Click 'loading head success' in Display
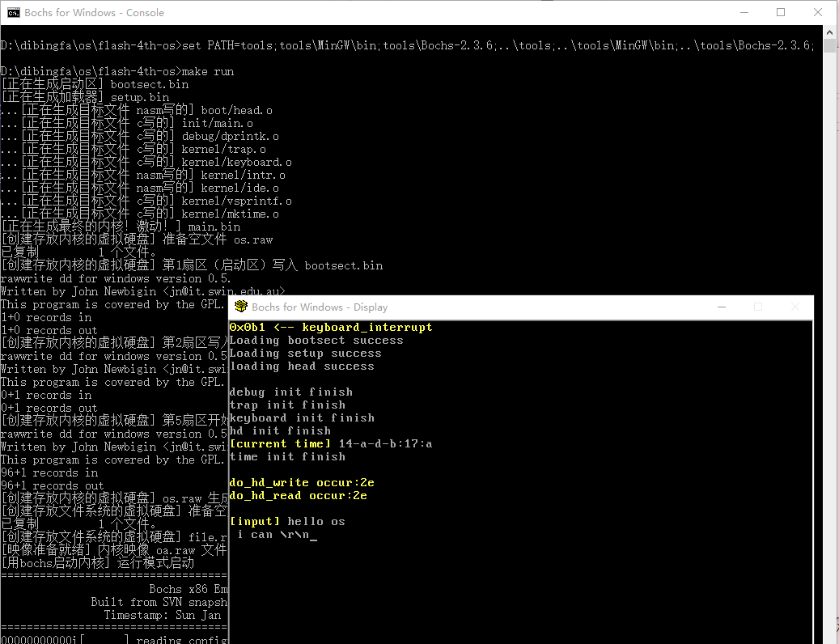 click(x=302, y=366)
